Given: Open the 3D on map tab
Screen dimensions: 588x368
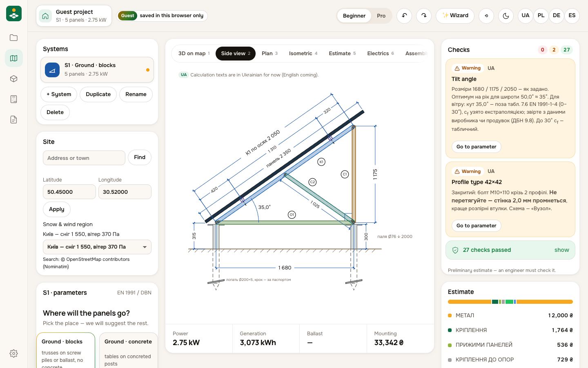Looking at the screenshot, I should coord(194,54).
